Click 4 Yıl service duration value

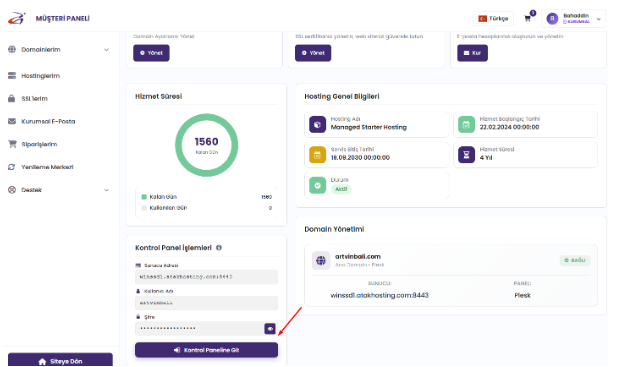(x=486, y=158)
